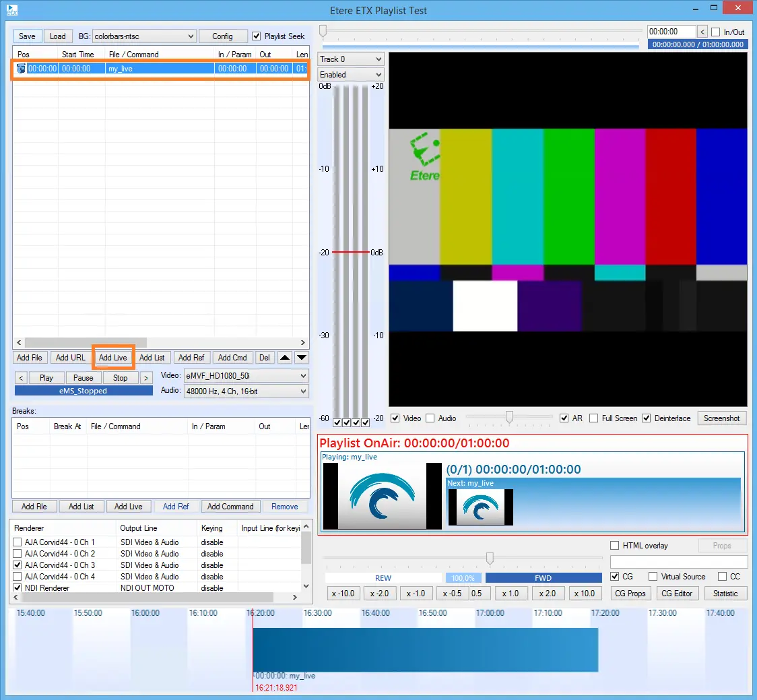The image size is (757, 700).
Task: Toggle the Playlist Seek checkbox
Action: [257, 36]
